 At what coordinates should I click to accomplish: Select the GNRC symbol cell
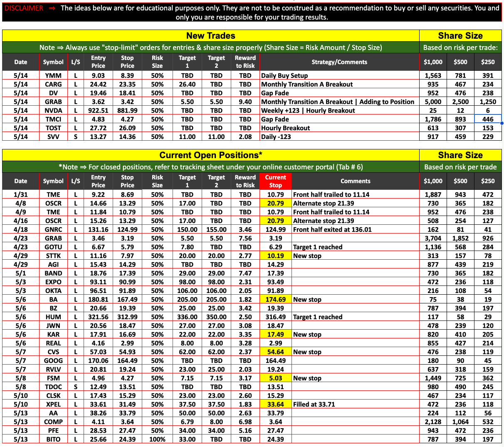tap(53, 229)
